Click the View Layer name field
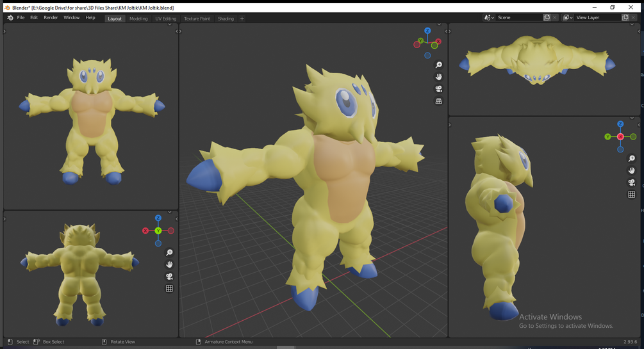Viewport: 644px width, 349px height. pyautogui.click(x=598, y=18)
